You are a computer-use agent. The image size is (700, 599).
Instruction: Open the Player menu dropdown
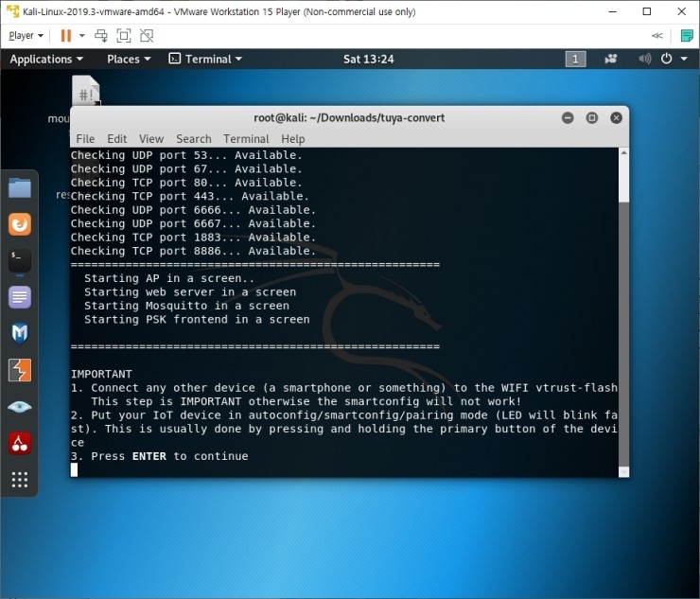tap(26, 36)
